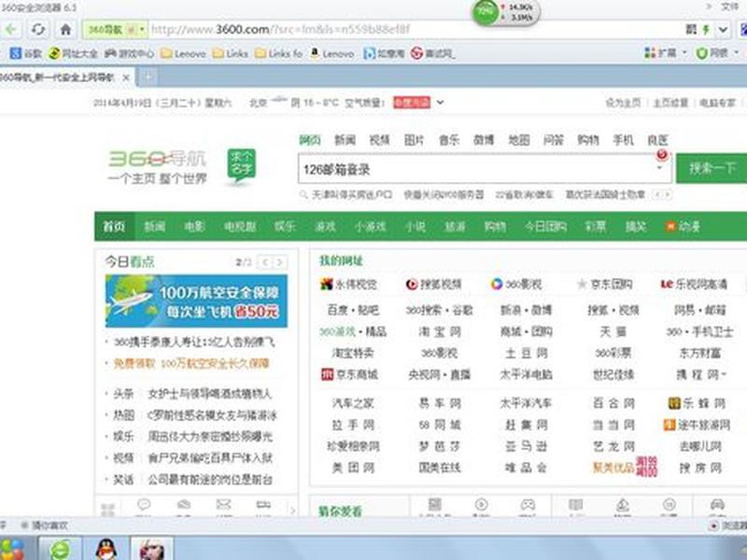
Task: Select the 视频 search category tab
Action: point(380,139)
